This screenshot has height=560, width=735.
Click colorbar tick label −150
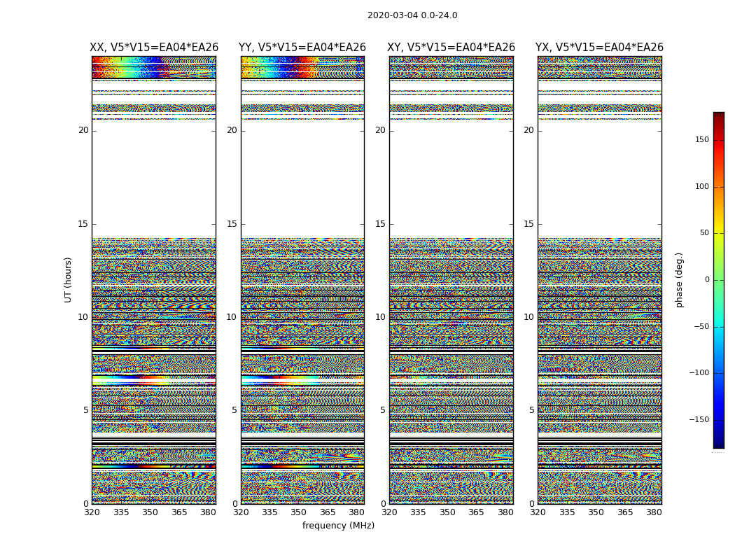coord(699,419)
